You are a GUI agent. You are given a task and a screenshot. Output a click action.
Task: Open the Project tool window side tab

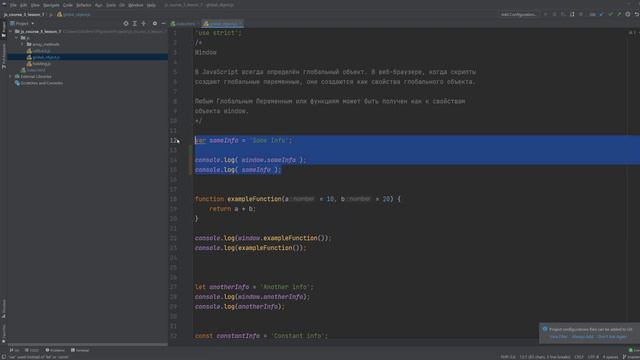click(x=4, y=29)
